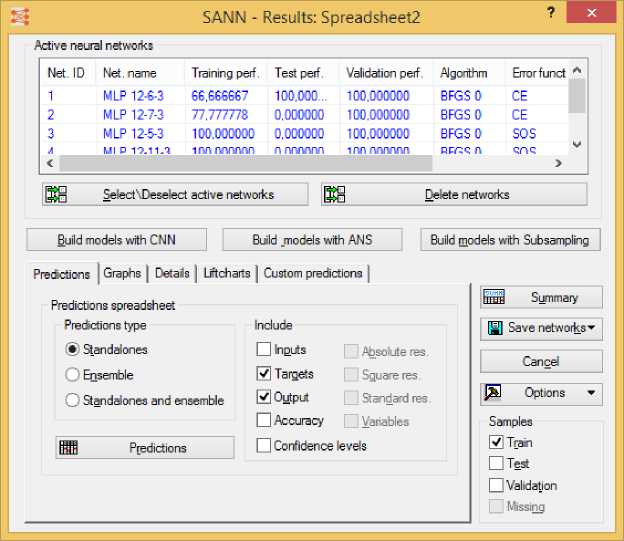The width and height of the screenshot is (624, 541).
Task: Click the Select\Deselect active networks icon
Action: click(55, 194)
